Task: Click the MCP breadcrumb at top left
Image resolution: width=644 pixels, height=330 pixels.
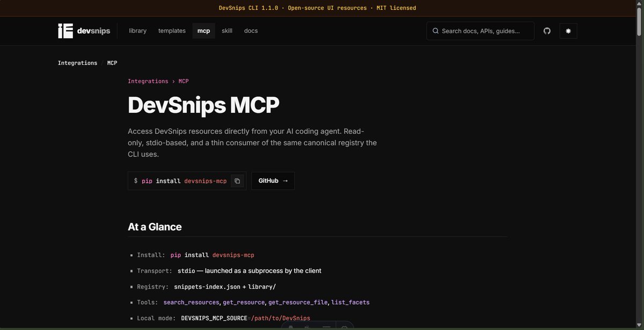Action: coord(112,63)
